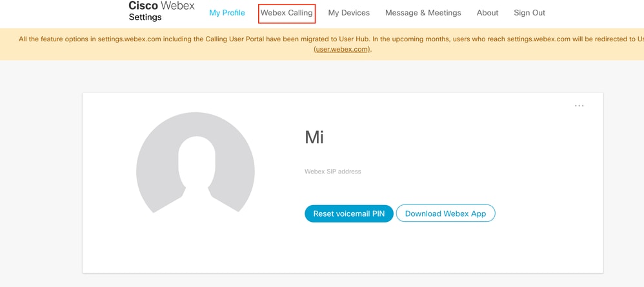Viewport: 644px width, 287px height.
Task: Open the About page
Action: pyautogui.click(x=488, y=13)
